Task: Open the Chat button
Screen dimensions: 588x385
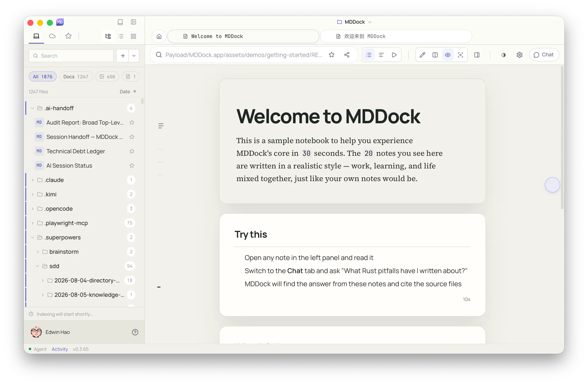Action: tap(544, 55)
